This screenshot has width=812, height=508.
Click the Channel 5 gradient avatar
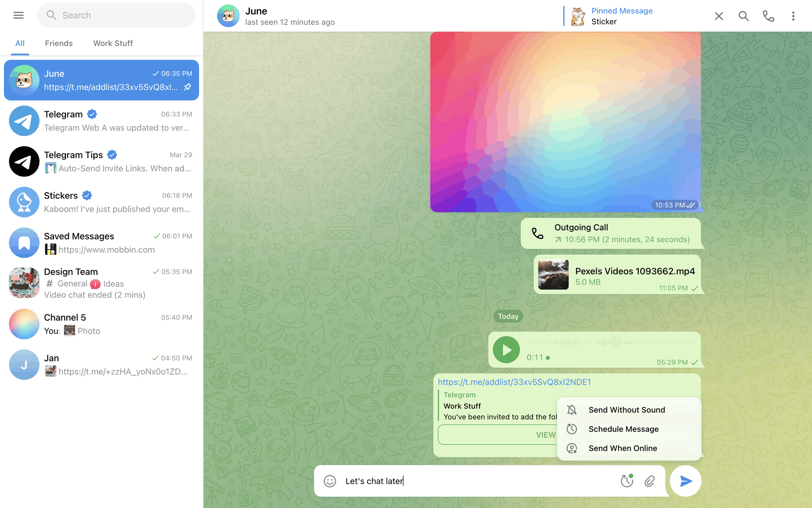(x=24, y=324)
